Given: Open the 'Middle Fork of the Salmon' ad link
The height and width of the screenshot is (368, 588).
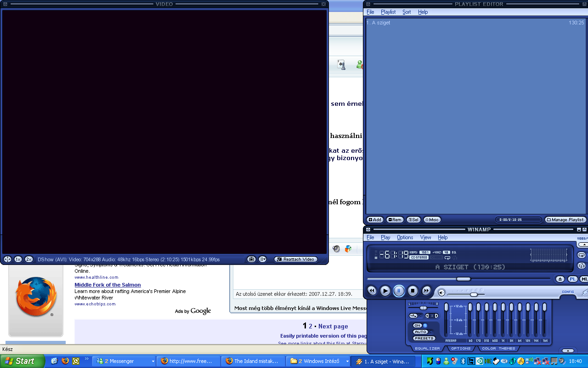Looking at the screenshot, I should click(x=108, y=285).
